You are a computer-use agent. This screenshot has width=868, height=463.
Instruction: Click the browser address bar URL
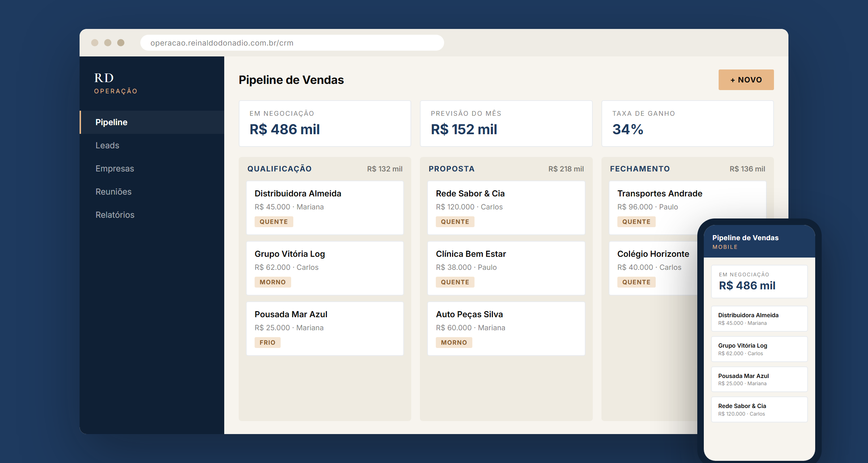[x=292, y=43]
